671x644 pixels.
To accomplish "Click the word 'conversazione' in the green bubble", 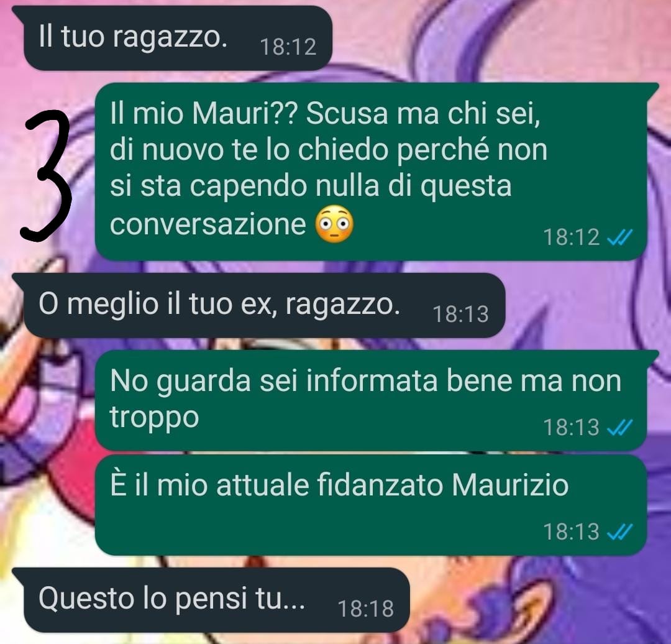I will (208, 224).
